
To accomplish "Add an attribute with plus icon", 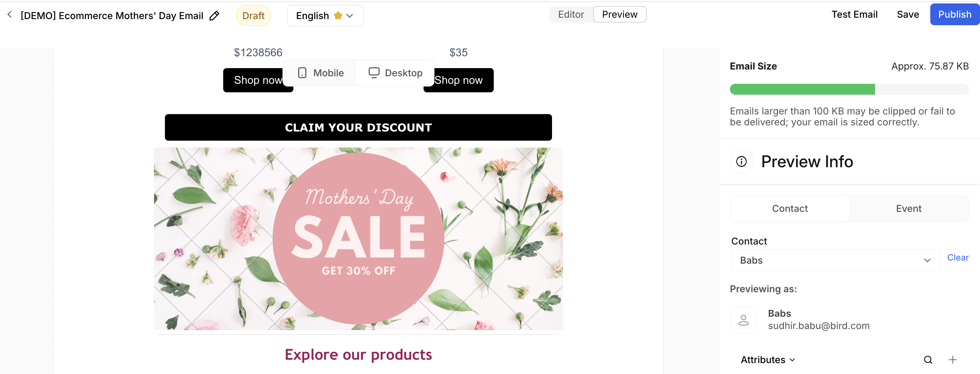I will pyautogui.click(x=952, y=360).
